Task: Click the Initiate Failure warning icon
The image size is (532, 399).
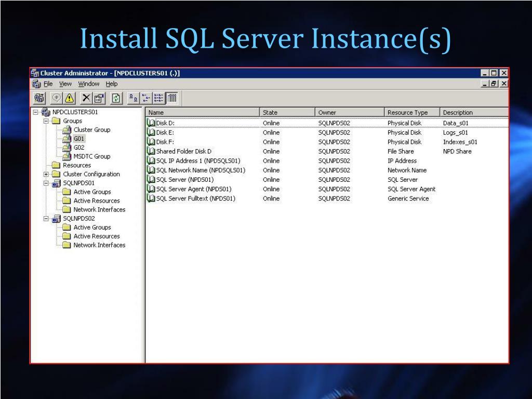Action: 70,98
